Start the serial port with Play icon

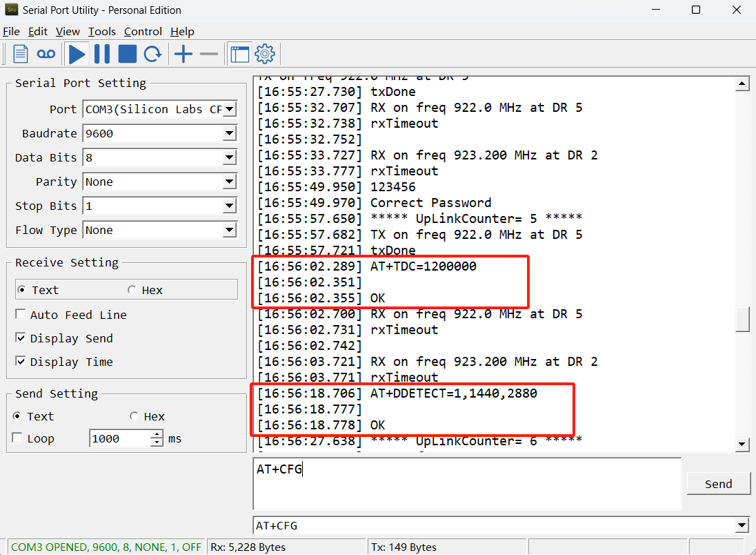77,54
